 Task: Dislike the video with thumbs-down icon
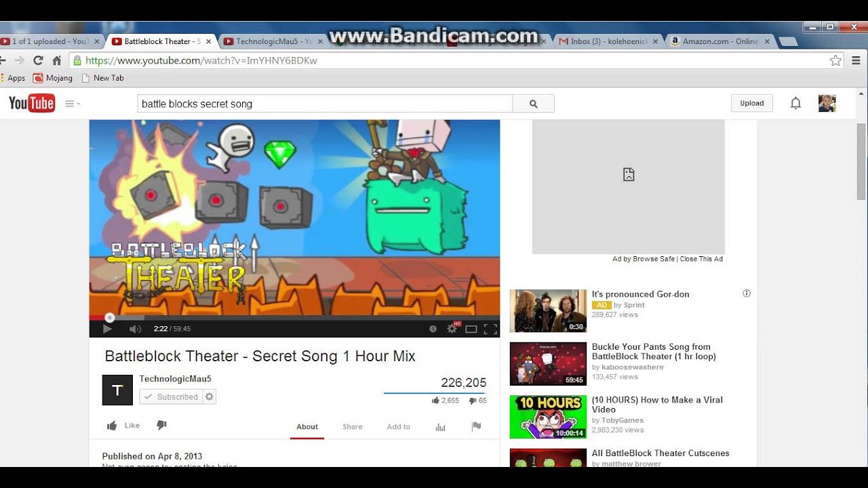click(161, 425)
